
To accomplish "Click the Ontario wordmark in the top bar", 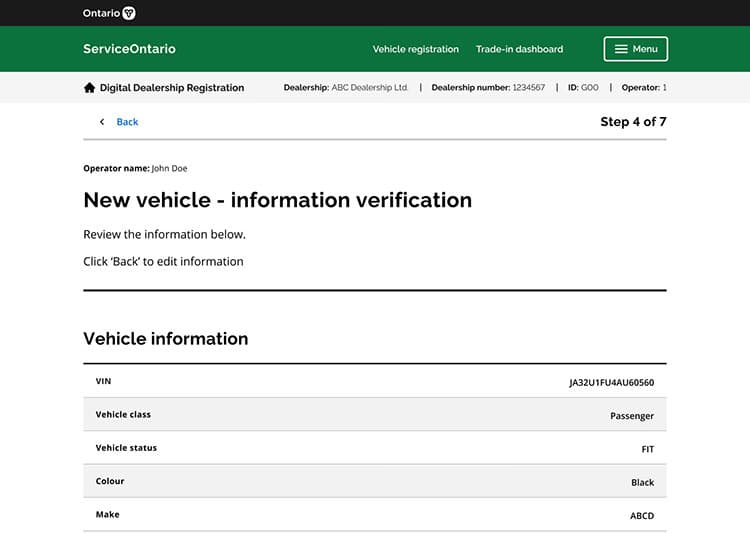I will (101, 13).
